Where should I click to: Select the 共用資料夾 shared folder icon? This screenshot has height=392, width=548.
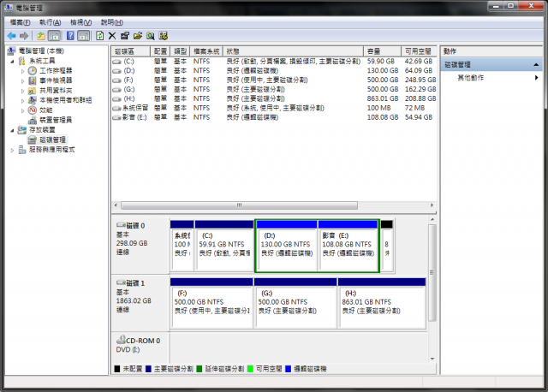click(x=33, y=91)
